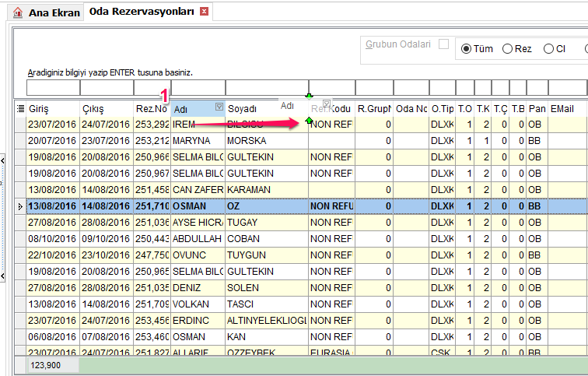Select the SOLEN surname cell

pos(267,288)
